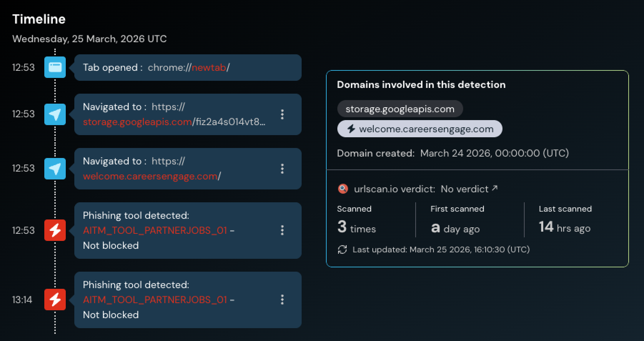This screenshot has height=341, width=644.
Task: Click the refresh icon next to Last updated
Action: click(x=343, y=249)
